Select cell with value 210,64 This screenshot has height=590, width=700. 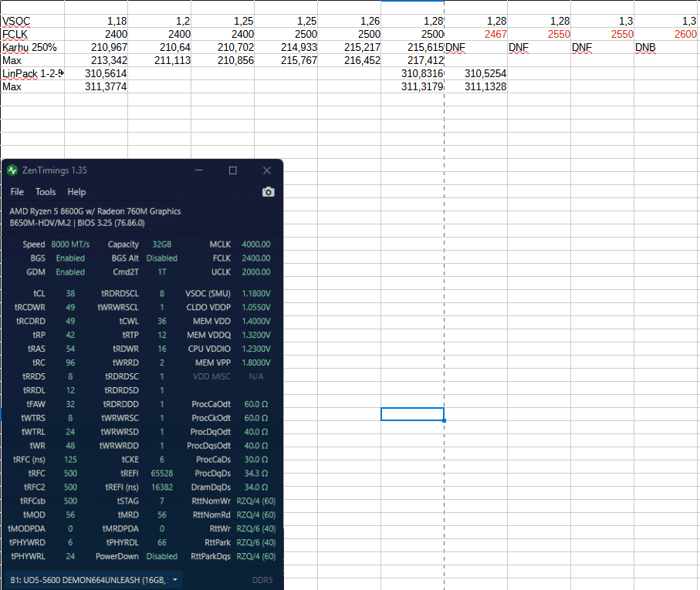click(160, 47)
